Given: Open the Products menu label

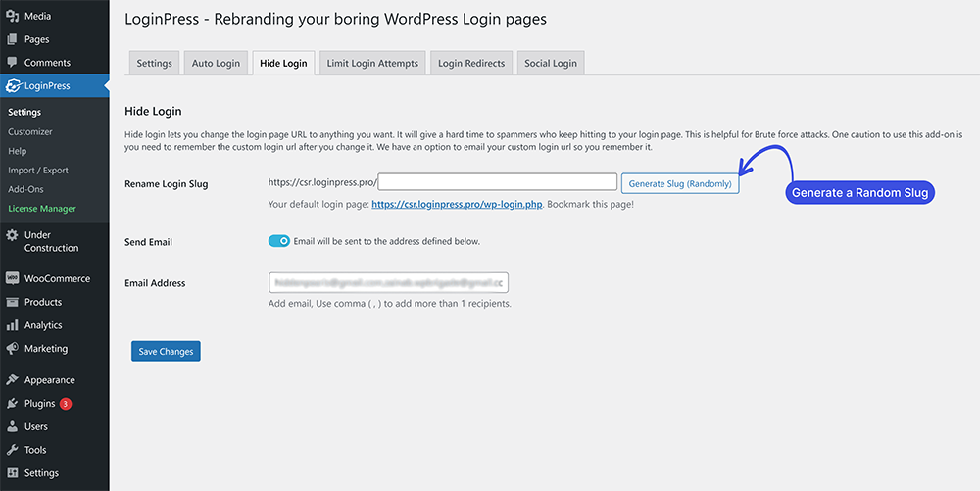Looking at the screenshot, I should 43,303.
